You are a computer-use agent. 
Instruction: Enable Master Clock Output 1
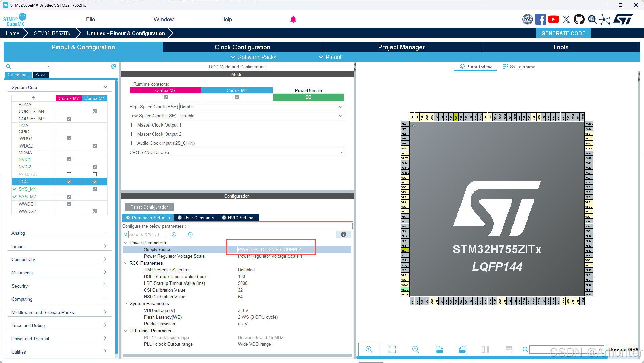tap(133, 125)
